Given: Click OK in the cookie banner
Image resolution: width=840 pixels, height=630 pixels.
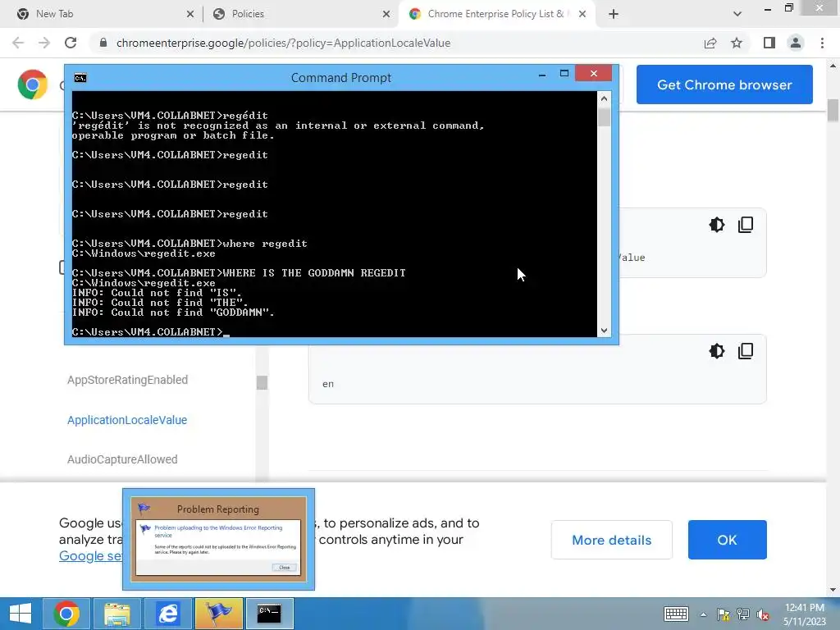Looking at the screenshot, I should pyautogui.click(x=727, y=540).
